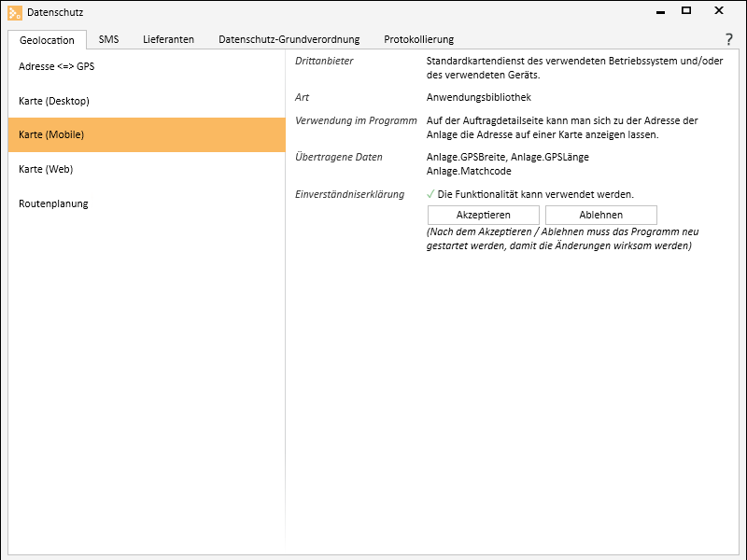747x560 pixels.
Task: Open the Routenplanung entry
Action: 147,203
